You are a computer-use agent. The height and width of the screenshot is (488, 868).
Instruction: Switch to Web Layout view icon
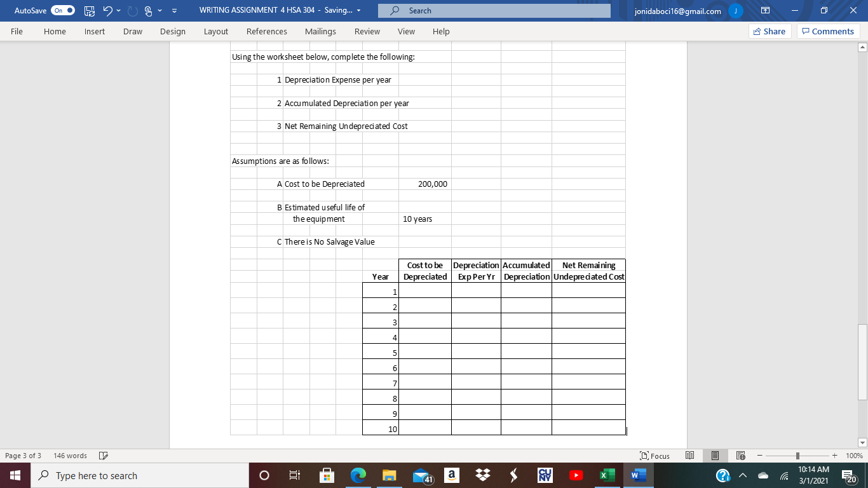click(x=740, y=456)
